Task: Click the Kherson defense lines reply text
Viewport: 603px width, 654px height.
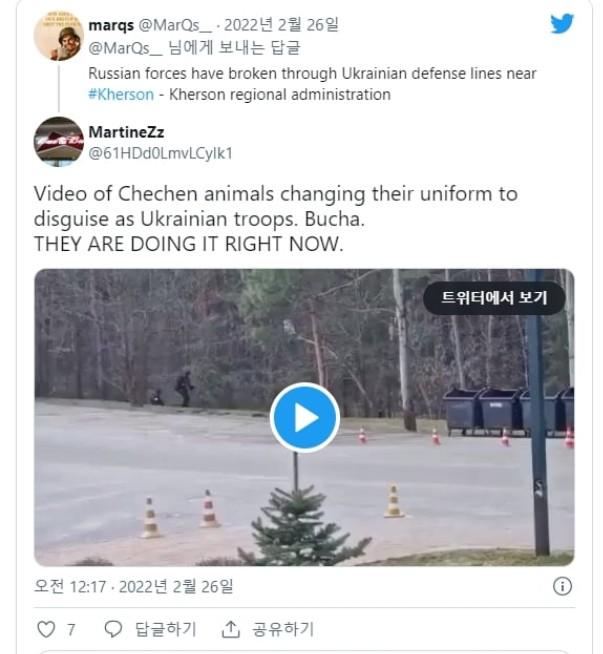Action: pos(312,84)
